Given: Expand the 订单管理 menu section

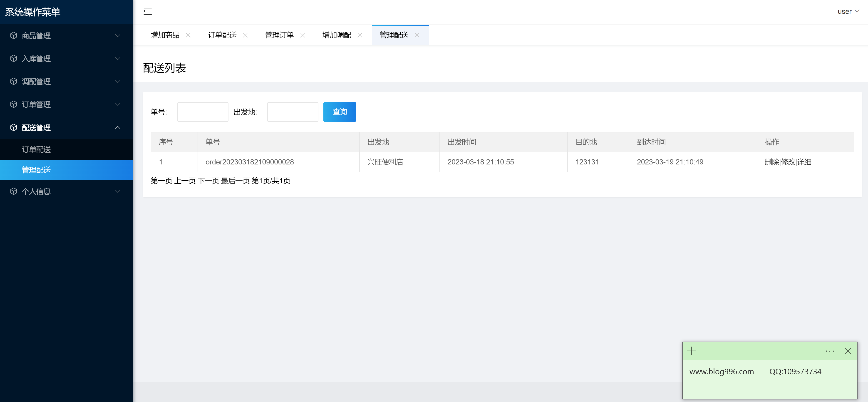Looking at the screenshot, I should 118,104.
